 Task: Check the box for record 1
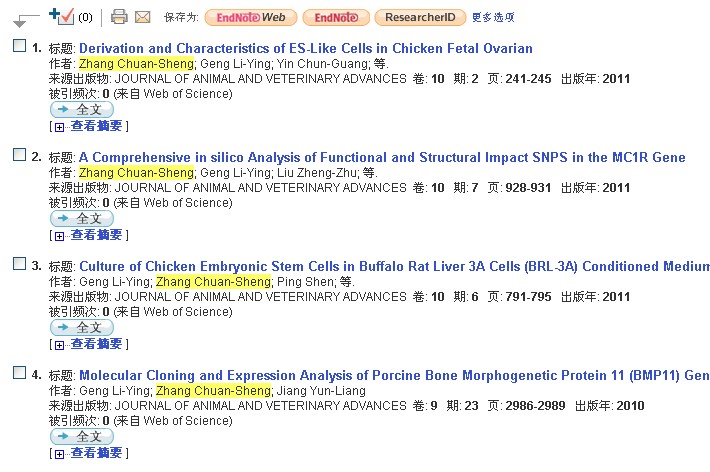(x=19, y=46)
